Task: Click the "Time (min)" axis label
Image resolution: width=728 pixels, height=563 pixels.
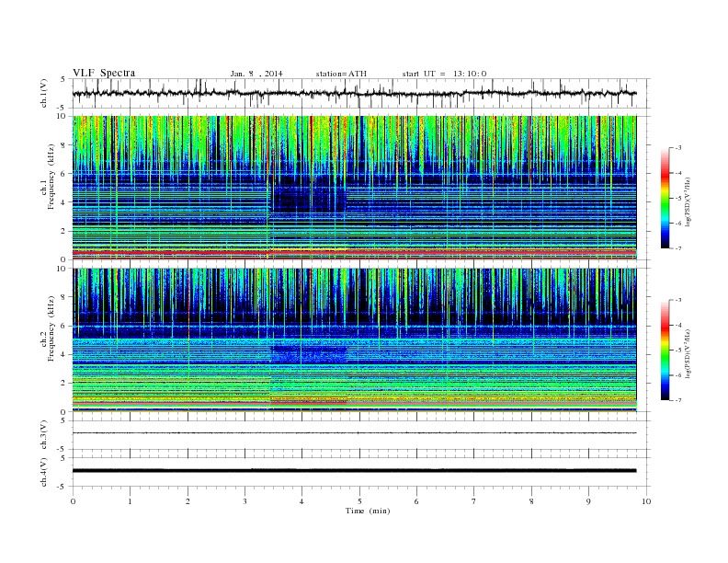Action: 368,511
